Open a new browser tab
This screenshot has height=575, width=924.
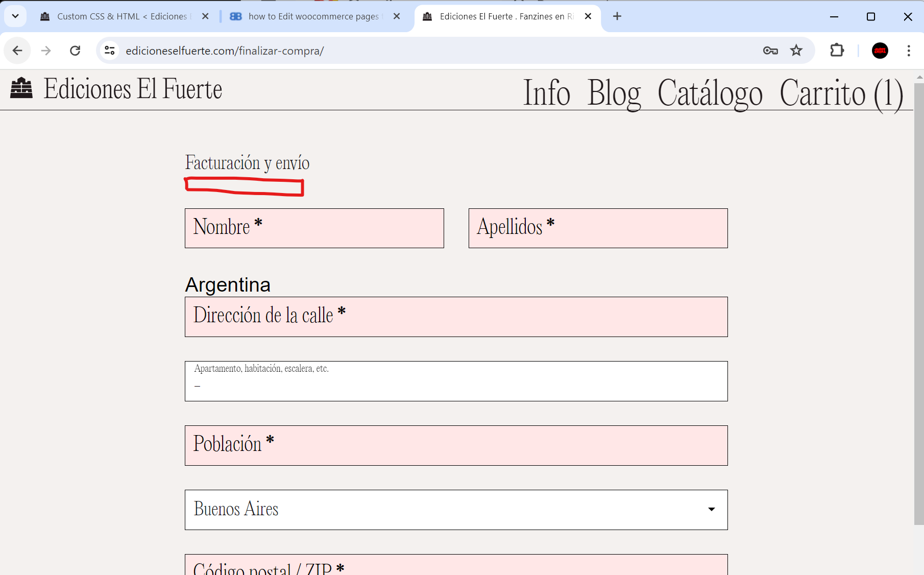pos(617,16)
